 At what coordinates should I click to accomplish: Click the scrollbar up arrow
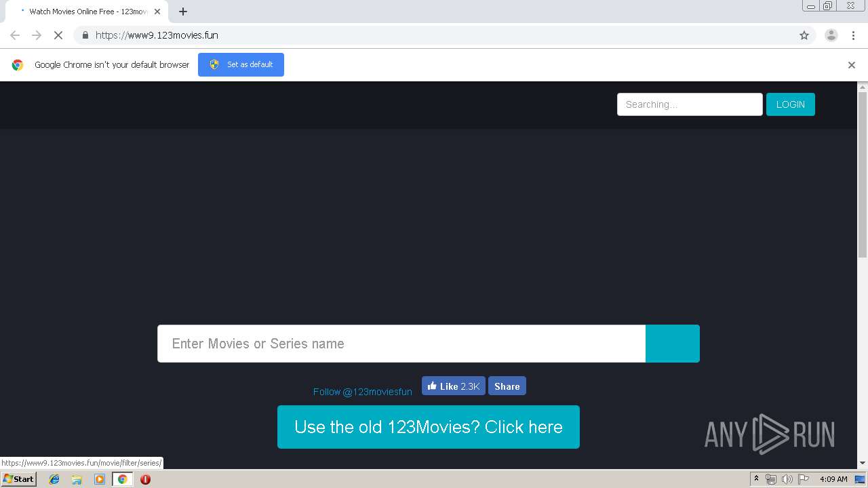863,87
